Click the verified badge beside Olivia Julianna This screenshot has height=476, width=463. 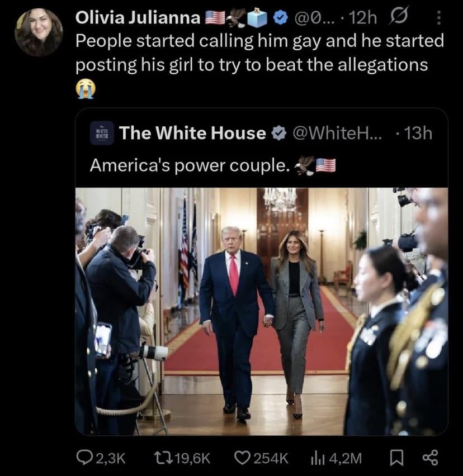coord(280,19)
